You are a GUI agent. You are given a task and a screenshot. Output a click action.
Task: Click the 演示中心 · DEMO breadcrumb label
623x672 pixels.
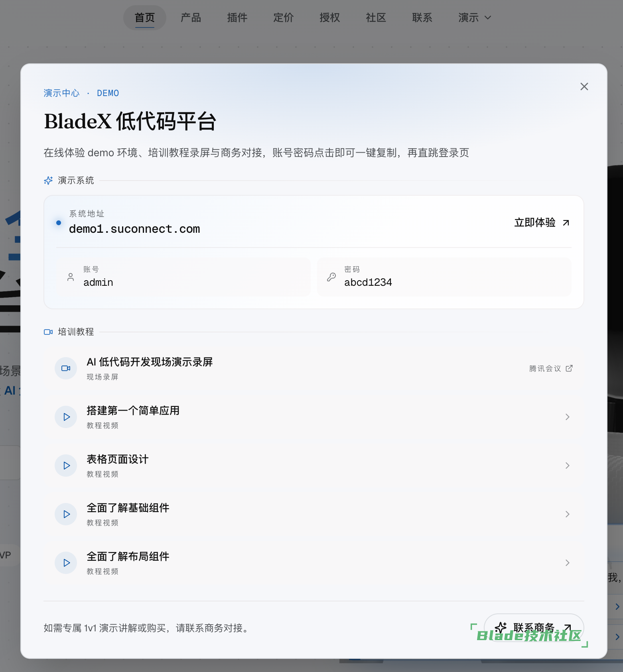(81, 93)
